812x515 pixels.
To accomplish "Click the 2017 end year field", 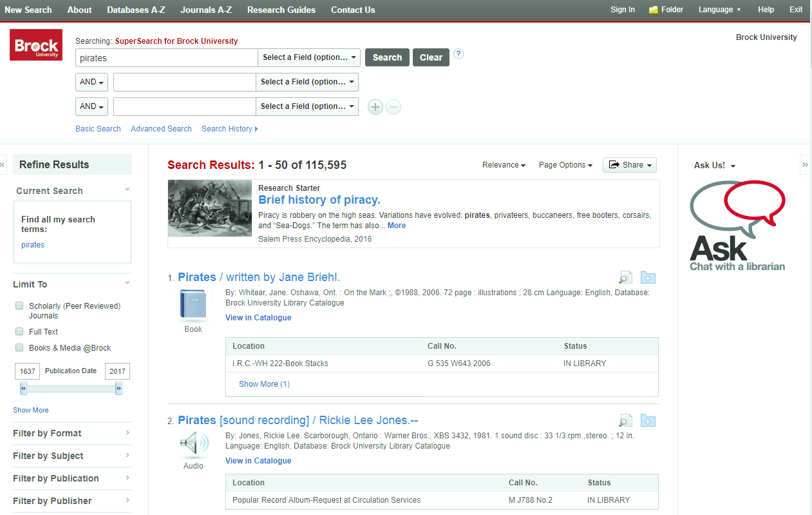I will [117, 371].
